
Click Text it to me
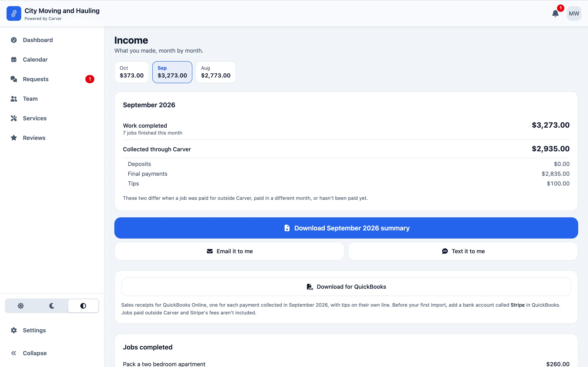[x=463, y=251]
